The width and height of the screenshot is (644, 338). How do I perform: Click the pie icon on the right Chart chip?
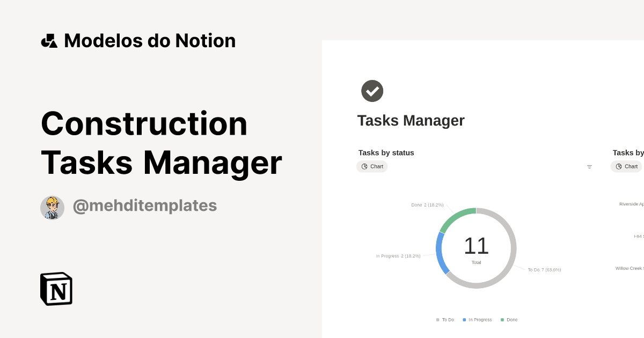[x=618, y=166]
